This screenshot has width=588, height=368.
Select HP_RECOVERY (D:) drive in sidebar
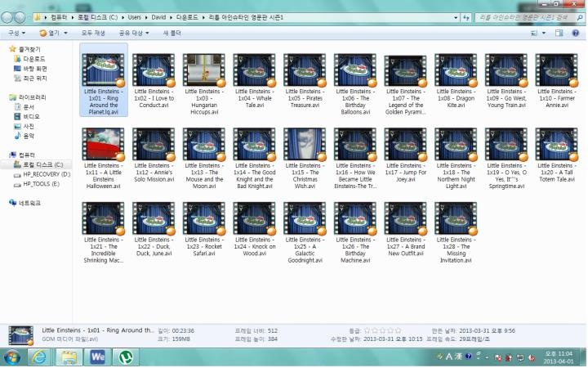pos(42,175)
